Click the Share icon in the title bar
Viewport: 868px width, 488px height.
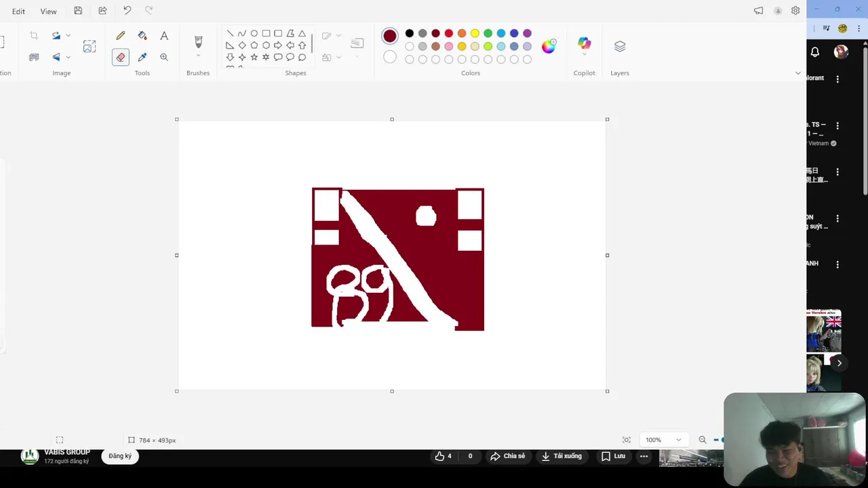(x=102, y=11)
